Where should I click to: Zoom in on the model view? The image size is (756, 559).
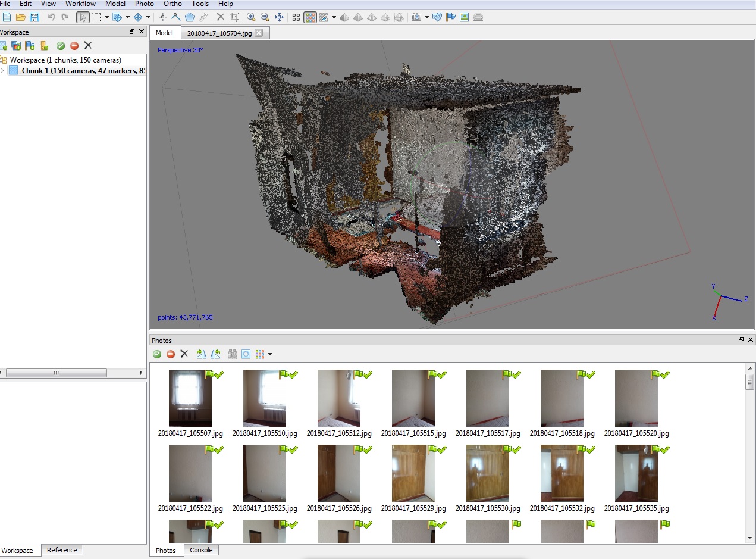[251, 17]
